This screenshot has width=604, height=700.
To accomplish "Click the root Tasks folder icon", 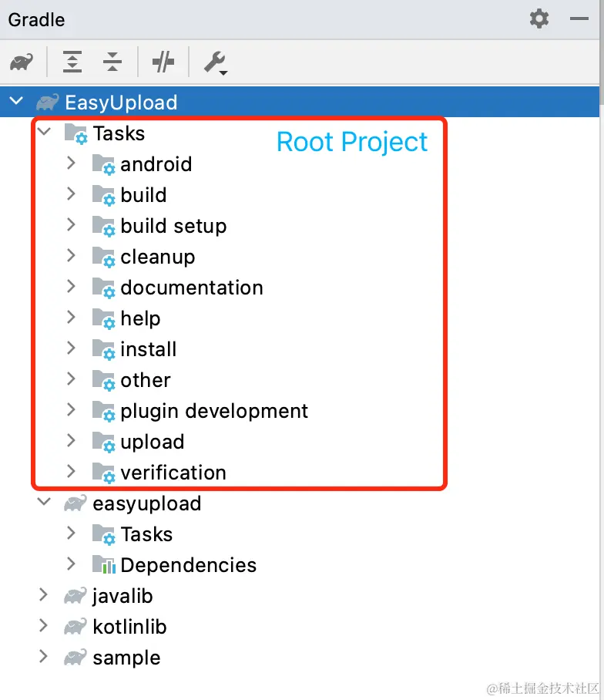I will click(75, 134).
